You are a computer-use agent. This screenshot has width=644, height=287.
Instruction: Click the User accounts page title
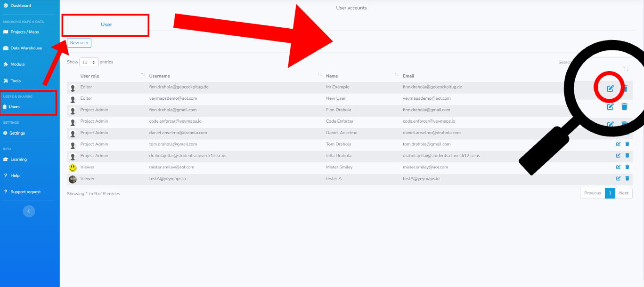point(351,8)
